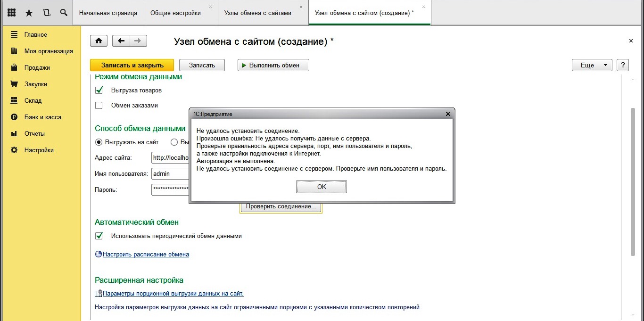
Task: Toggle periodic data exchange checkbox
Action: pyautogui.click(x=99, y=236)
